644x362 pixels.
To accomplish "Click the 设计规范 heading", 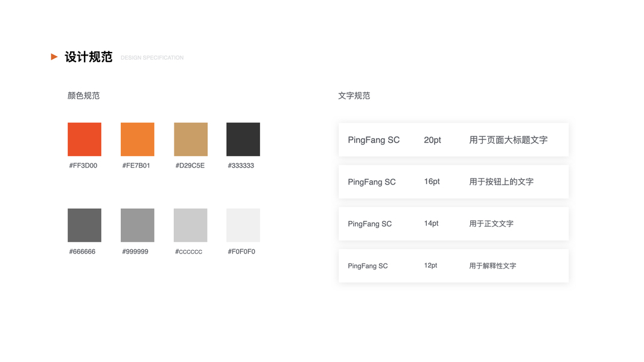I will 89,57.
